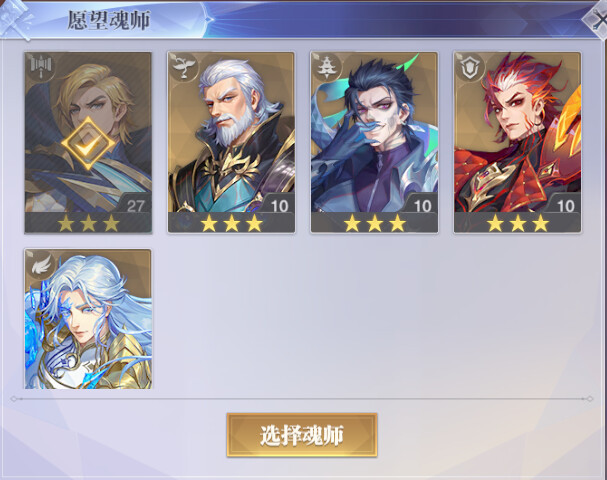This screenshot has width=607, height=480.
Task: Click the level 10 badge on bearded elder card
Action: (279, 206)
